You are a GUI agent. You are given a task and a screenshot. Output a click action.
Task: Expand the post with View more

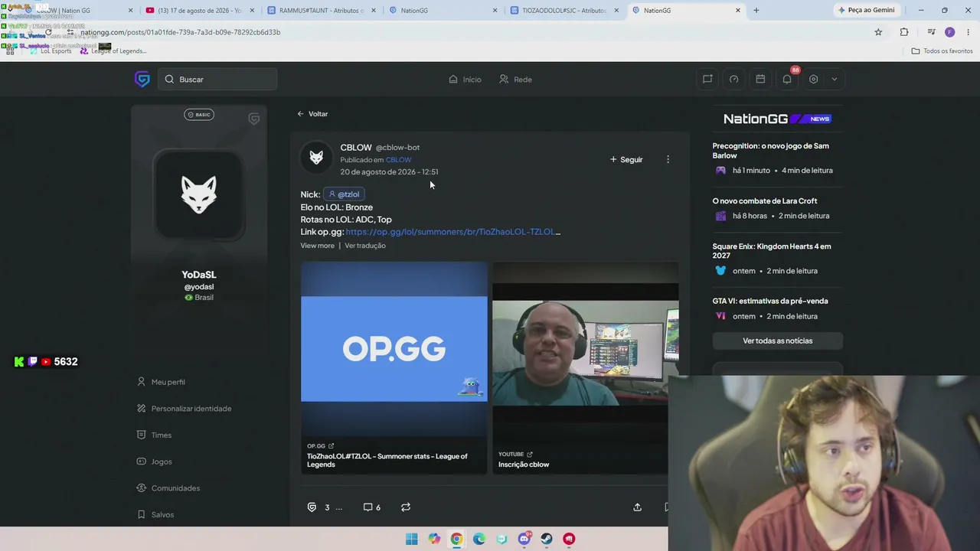[317, 246]
